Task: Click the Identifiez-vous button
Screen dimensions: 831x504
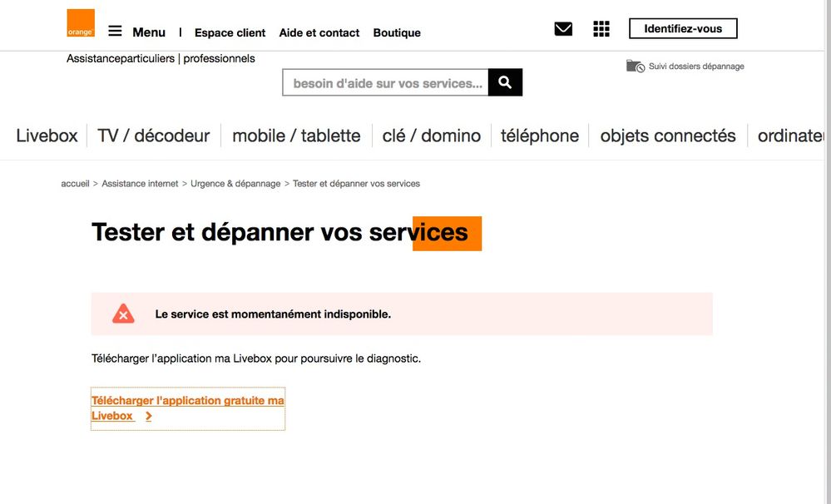Action: [x=684, y=27]
